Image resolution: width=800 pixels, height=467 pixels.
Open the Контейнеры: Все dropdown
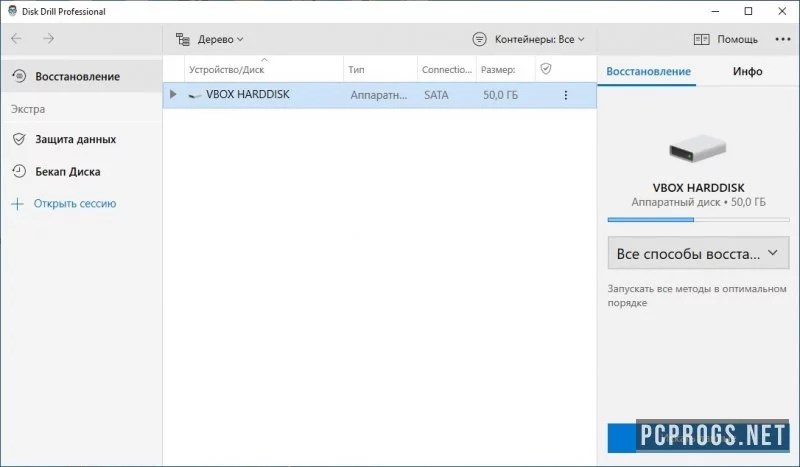(539, 39)
